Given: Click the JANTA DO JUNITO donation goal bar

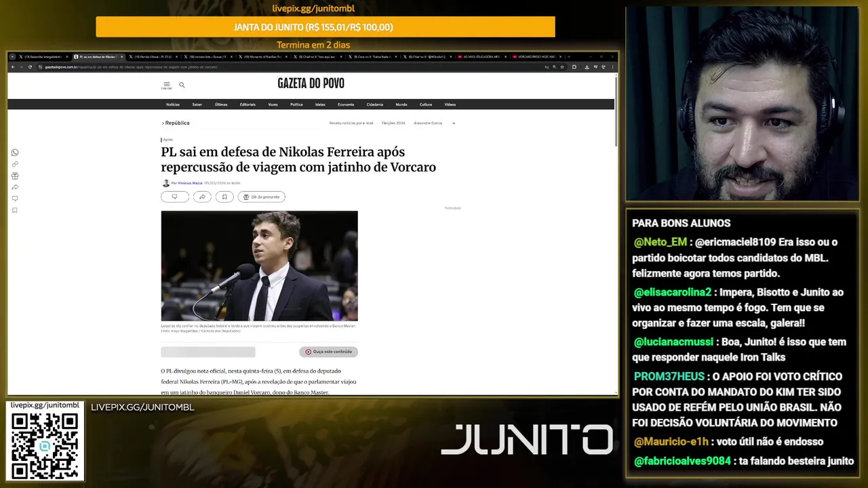Looking at the screenshot, I should coord(325,27).
